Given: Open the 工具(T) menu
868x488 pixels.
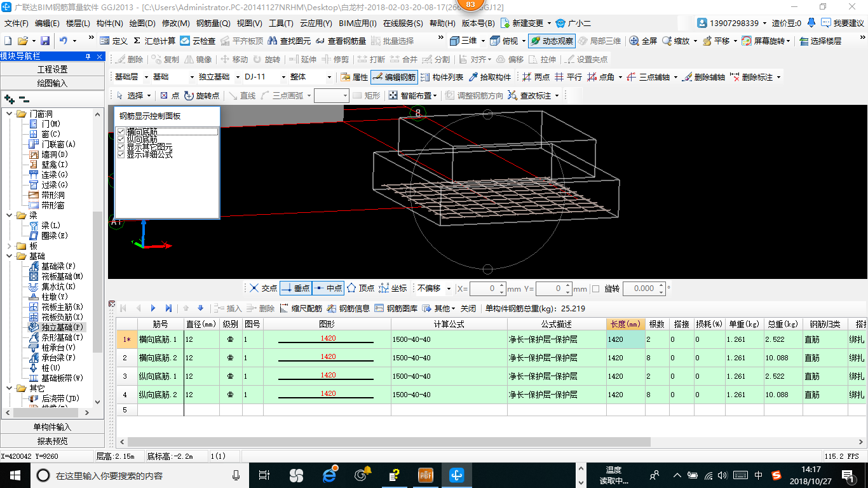Looking at the screenshot, I should pyautogui.click(x=281, y=24).
